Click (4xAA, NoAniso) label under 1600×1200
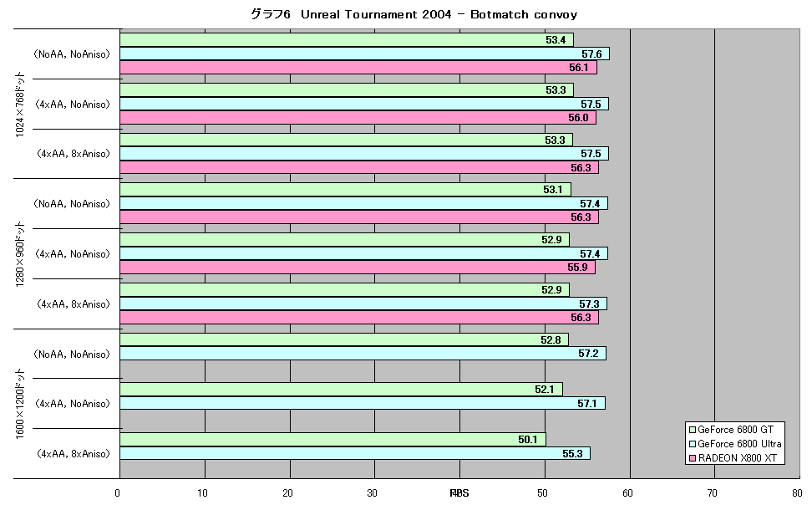The height and width of the screenshot is (505, 812). click(x=73, y=403)
